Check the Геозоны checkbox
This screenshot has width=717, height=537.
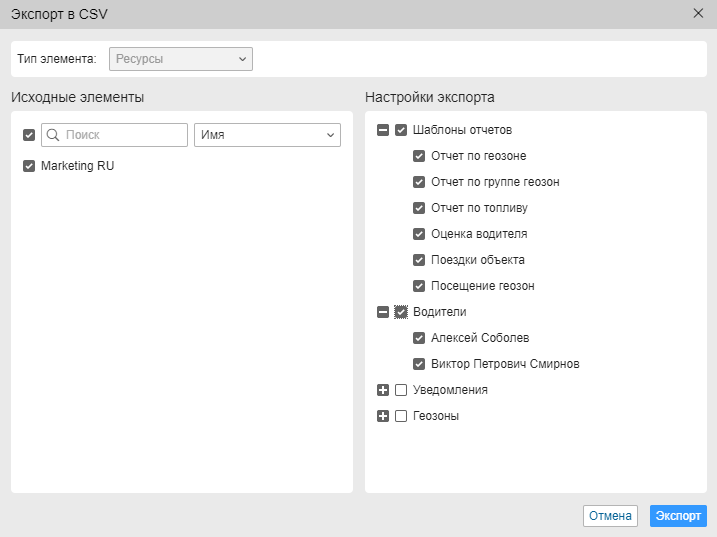(401, 416)
